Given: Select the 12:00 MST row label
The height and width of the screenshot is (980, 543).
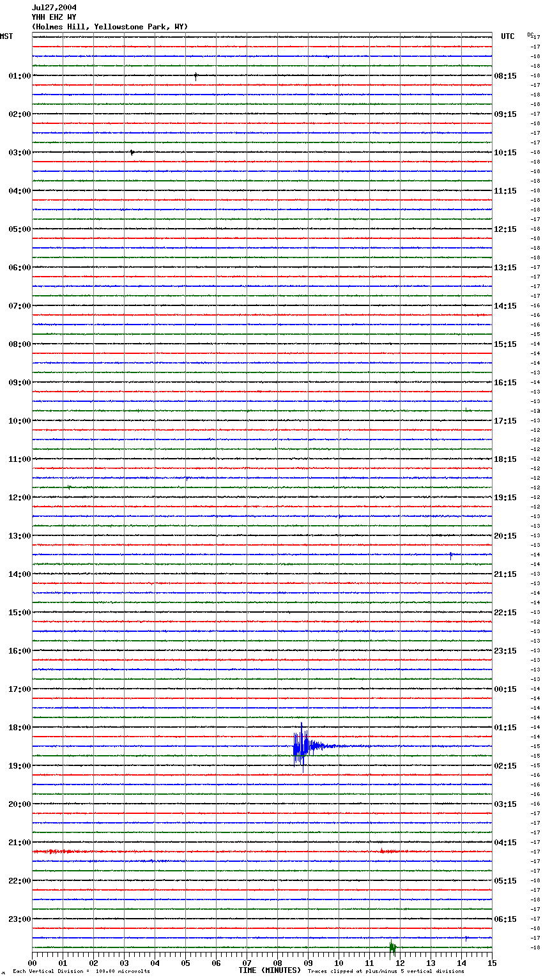Looking at the screenshot, I should (x=20, y=498).
